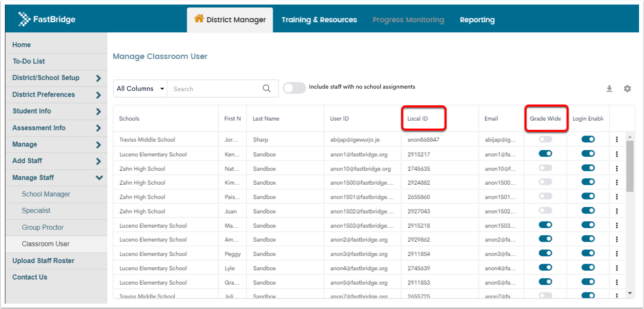Sort by Grade Wide column header
Viewport: 644px width, 309px height.
click(x=545, y=119)
